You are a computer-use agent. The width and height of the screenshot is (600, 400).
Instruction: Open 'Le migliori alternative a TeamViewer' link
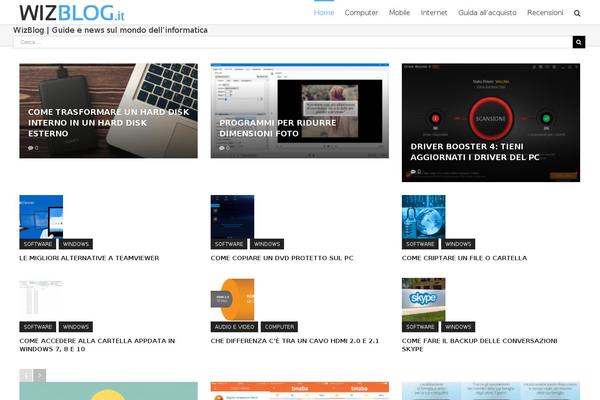[89, 258]
